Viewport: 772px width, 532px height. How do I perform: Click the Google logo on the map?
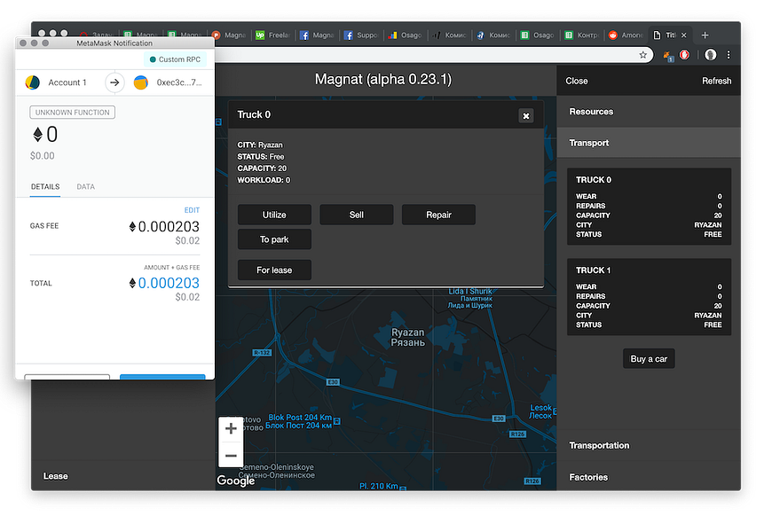coord(236,481)
